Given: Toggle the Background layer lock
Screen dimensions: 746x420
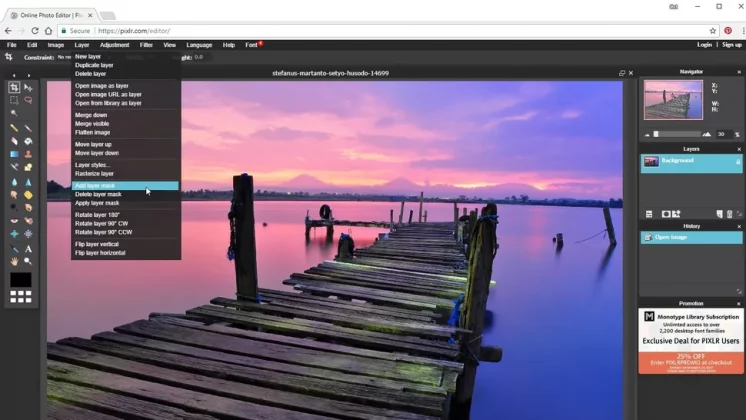Looking at the screenshot, I should click(738, 161).
